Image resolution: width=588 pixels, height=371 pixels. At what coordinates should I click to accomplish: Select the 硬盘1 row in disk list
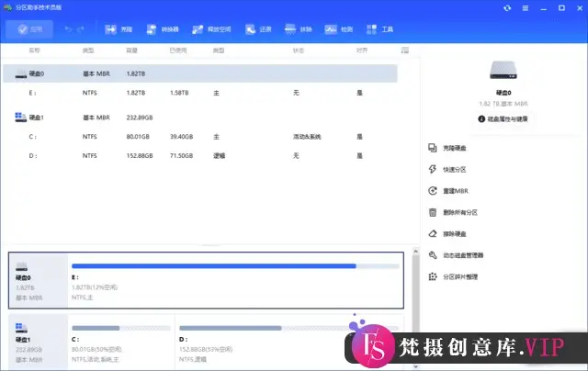click(x=200, y=118)
